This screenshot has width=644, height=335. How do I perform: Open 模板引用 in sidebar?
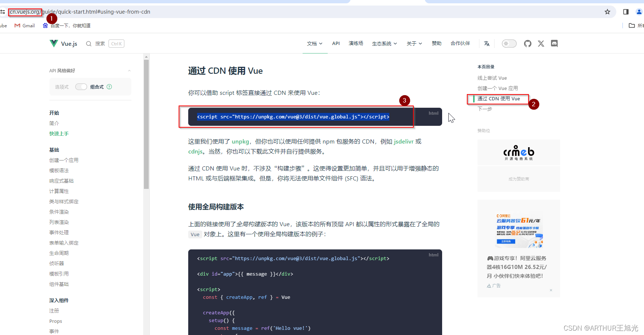pyautogui.click(x=59, y=274)
